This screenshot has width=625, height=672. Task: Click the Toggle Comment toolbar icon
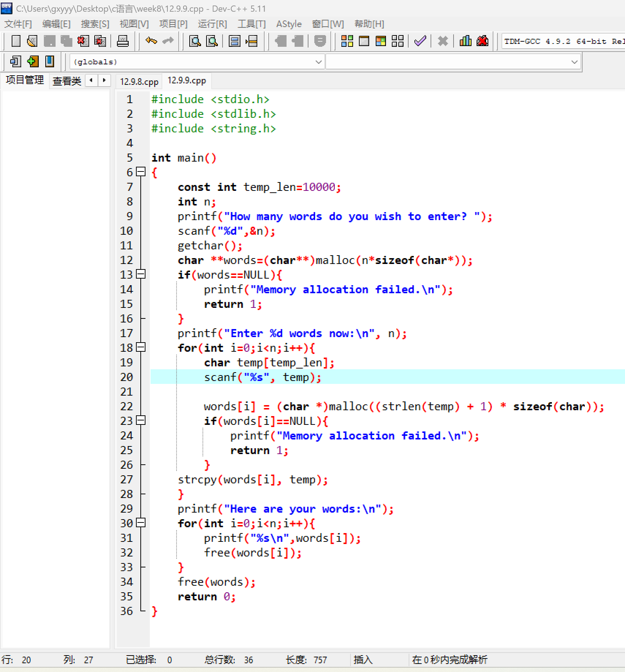tap(320, 41)
